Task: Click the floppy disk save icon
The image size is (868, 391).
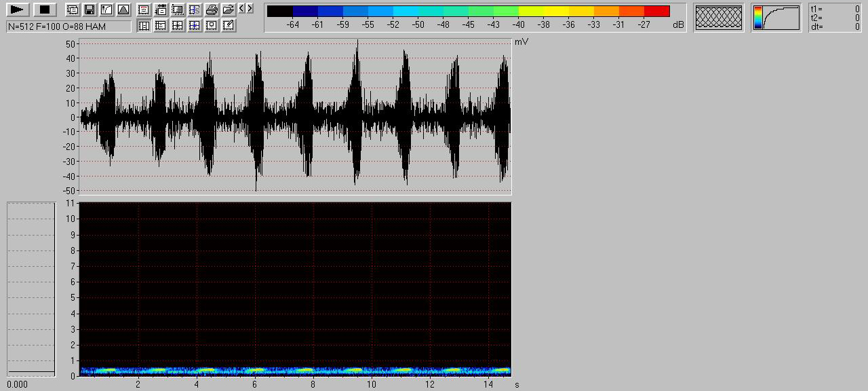Action: click(89, 10)
